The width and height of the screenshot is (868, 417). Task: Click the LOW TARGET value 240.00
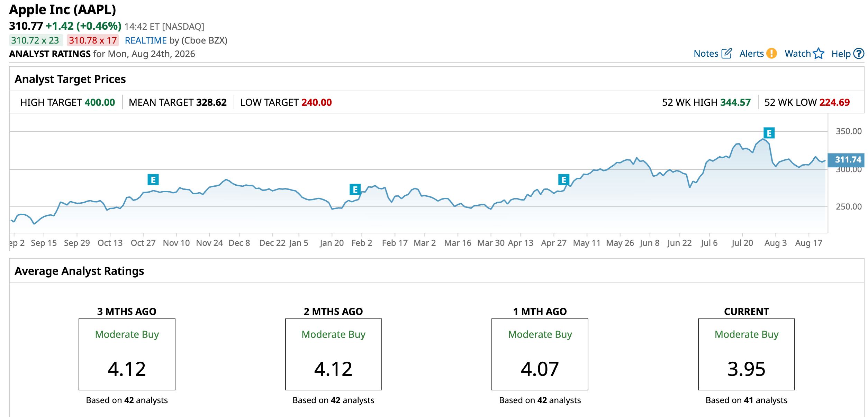click(x=317, y=102)
